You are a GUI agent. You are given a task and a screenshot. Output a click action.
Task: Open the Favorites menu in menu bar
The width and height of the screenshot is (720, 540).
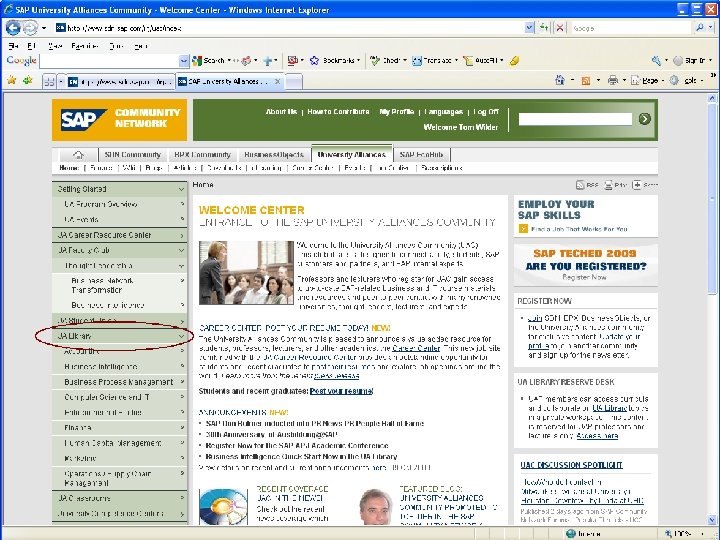pyautogui.click(x=84, y=46)
